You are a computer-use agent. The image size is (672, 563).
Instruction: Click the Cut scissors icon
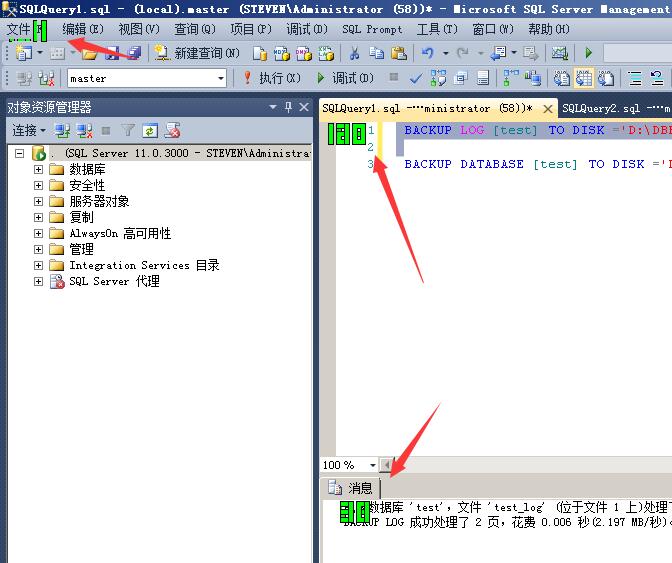click(354, 54)
